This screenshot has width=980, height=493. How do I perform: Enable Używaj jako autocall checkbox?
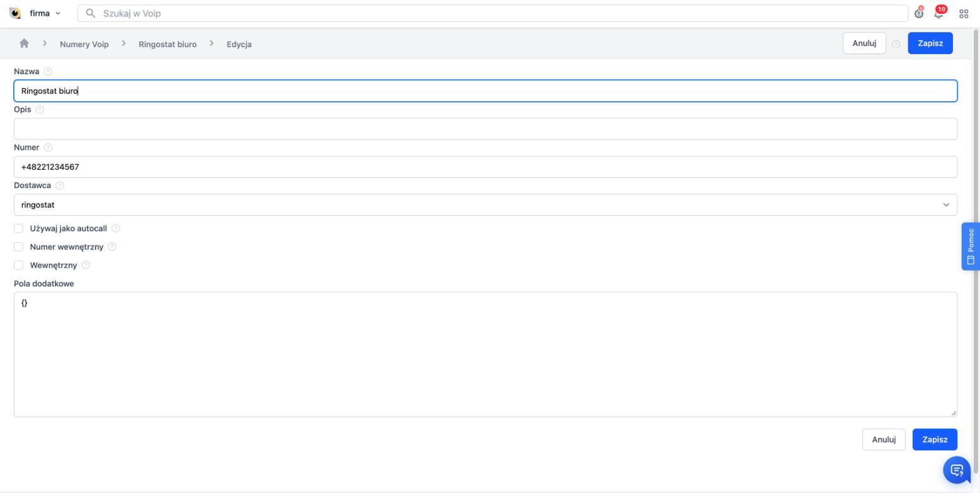click(x=18, y=228)
